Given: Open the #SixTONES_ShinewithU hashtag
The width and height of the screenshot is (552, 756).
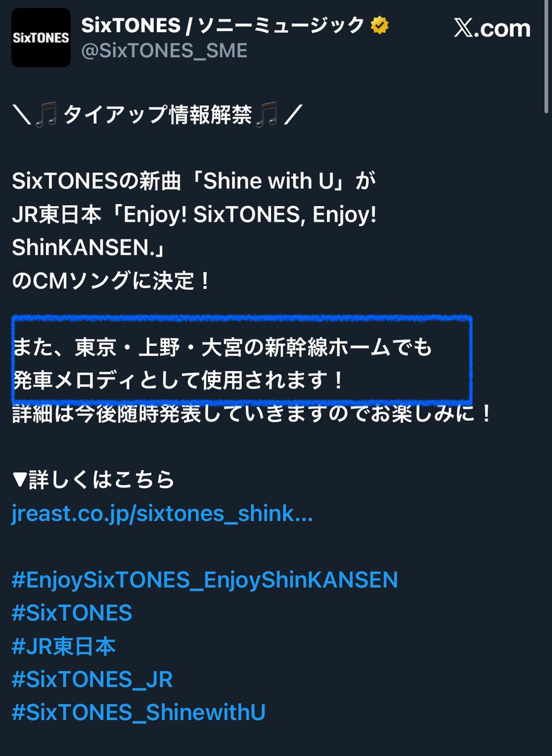Looking at the screenshot, I should 139,713.
